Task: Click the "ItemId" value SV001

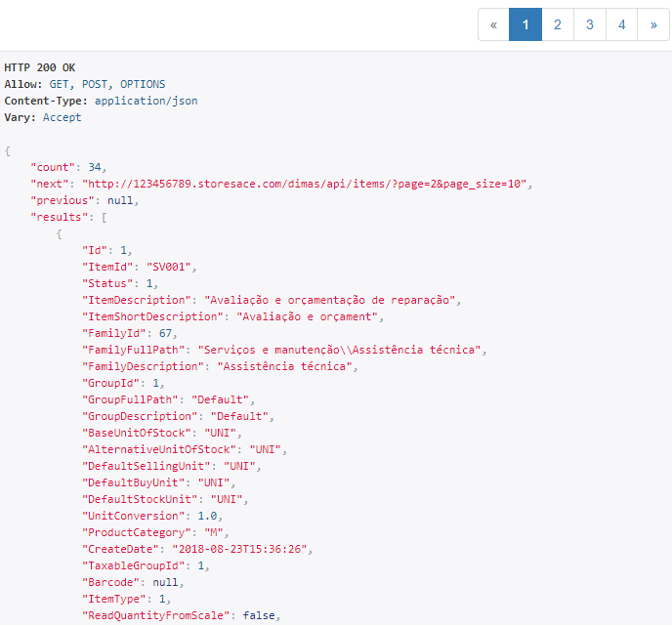Action: click(x=168, y=267)
